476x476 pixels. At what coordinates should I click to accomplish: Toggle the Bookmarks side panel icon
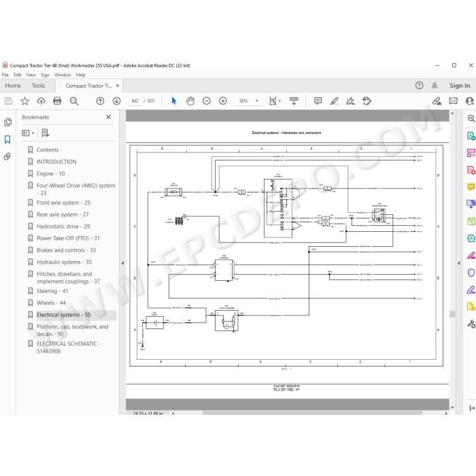pos(7,139)
